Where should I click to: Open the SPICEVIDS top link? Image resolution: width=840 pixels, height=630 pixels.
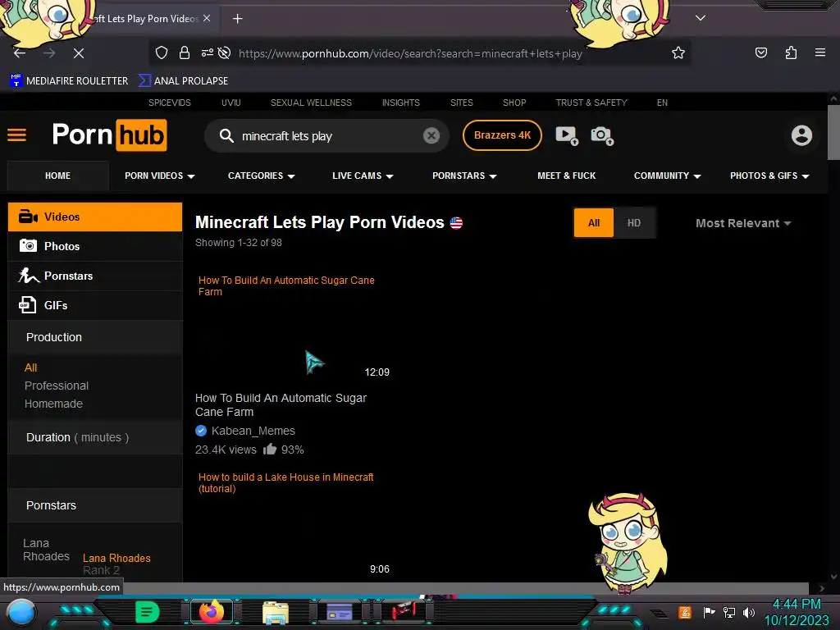point(169,103)
